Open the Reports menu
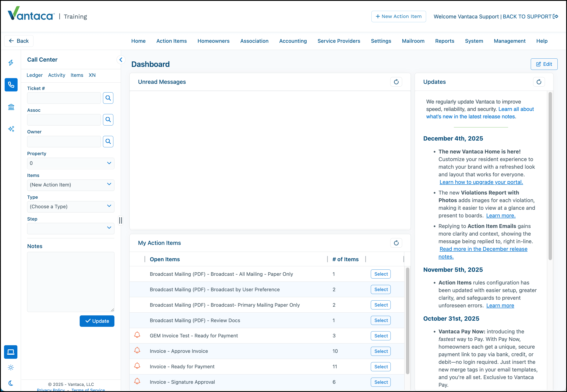The height and width of the screenshot is (392, 567). coord(445,41)
